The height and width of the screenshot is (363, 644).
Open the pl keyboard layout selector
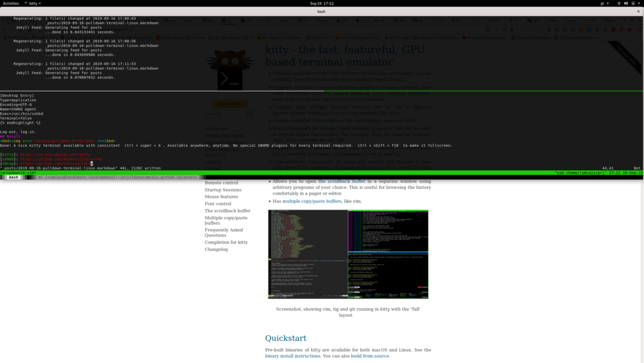(604, 3)
